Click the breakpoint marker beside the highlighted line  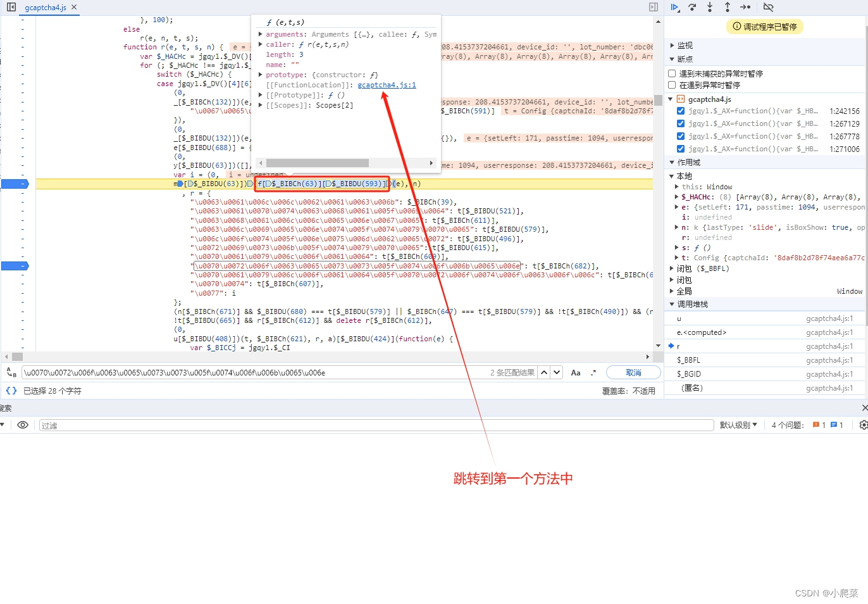15,184
